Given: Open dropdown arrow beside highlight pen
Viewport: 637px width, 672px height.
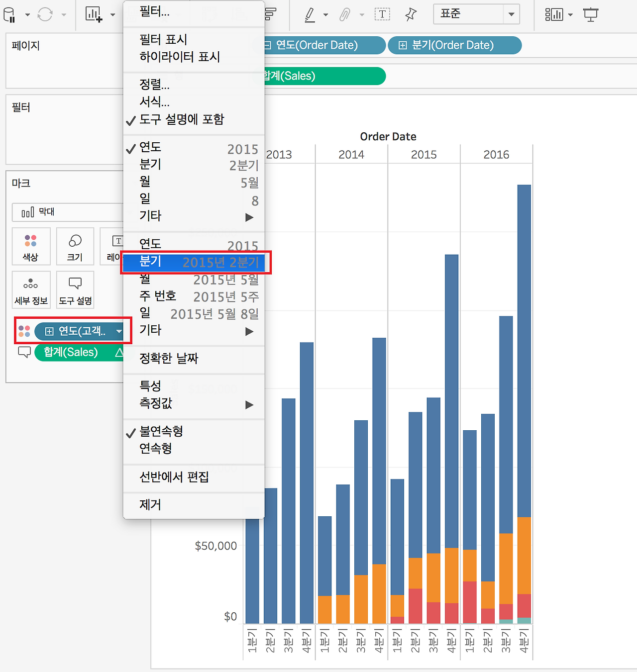Looking at the screenshot, I should click(x=325, y=15).
